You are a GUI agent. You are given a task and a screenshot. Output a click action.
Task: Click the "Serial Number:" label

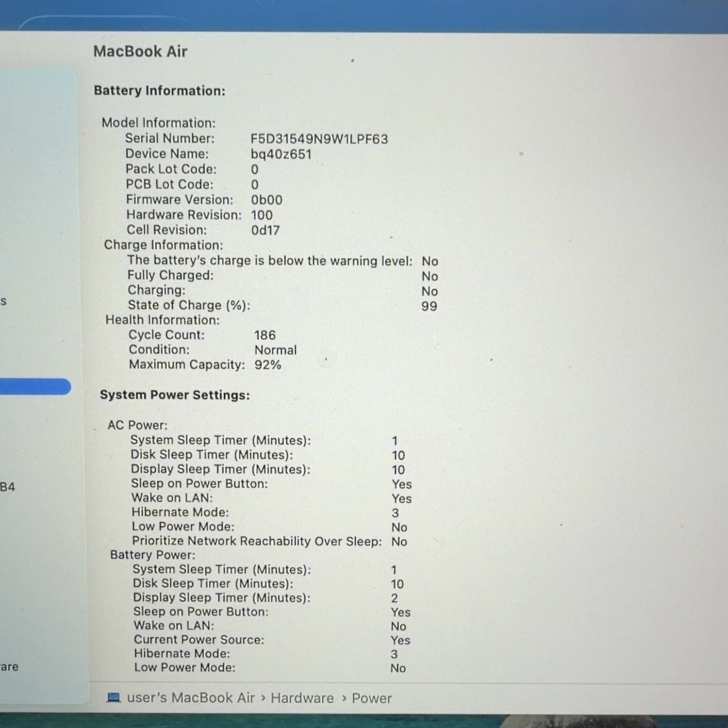click(169, 138)
